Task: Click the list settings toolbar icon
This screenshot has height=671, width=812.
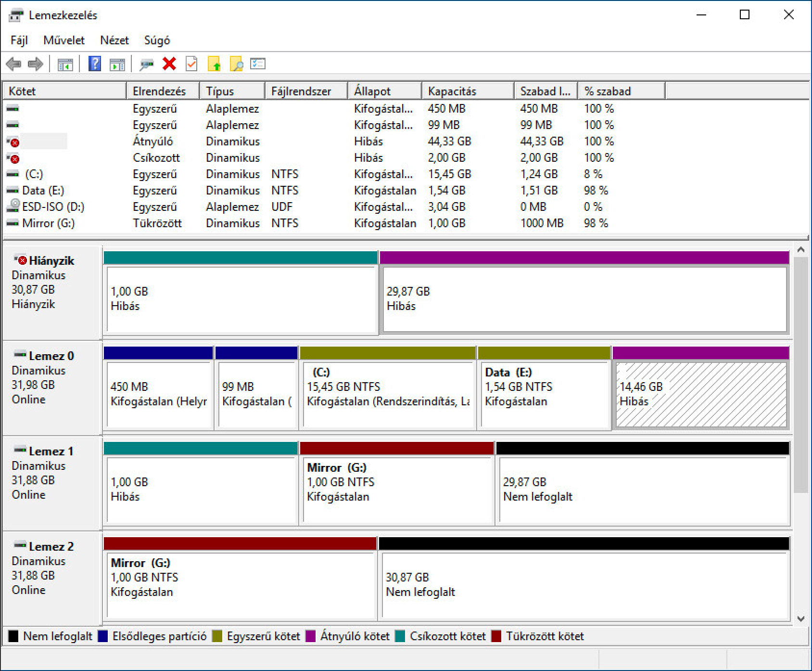Action: (x=258, y=64)
